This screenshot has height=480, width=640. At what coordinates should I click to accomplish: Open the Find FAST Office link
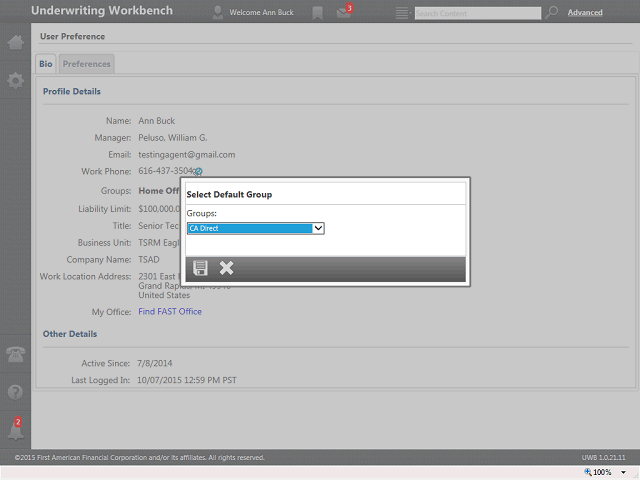pos(170,311)
